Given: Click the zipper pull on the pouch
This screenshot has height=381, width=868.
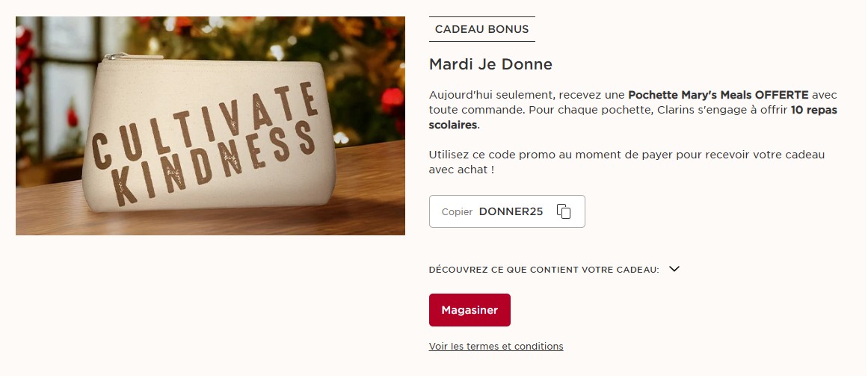Looking at the screenshot, I should point(113,57).
